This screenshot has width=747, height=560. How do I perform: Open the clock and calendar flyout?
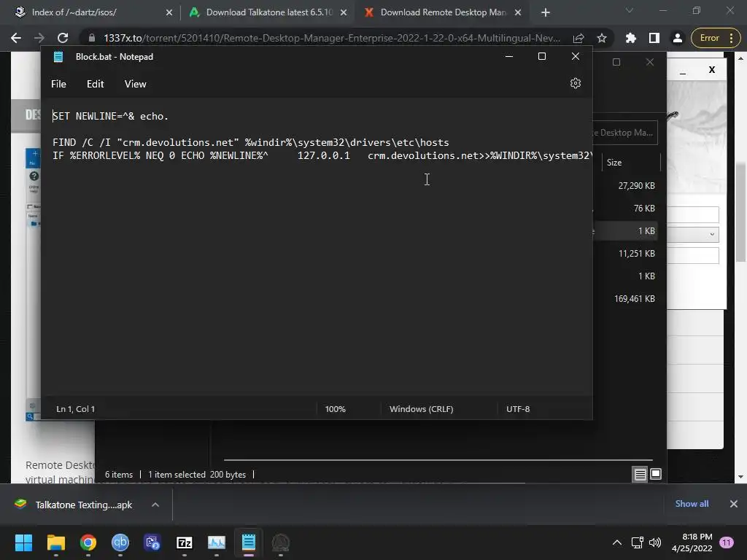pyautogui.click(x=692, y=542)
